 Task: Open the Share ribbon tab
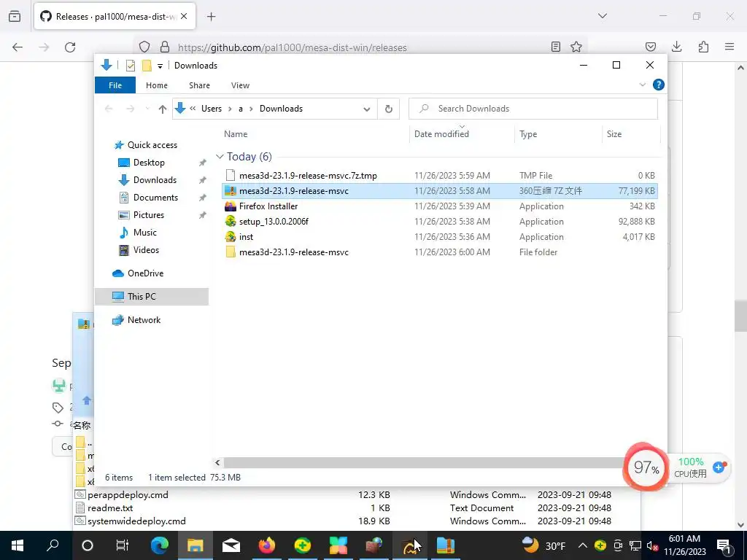tap(199, 85)
